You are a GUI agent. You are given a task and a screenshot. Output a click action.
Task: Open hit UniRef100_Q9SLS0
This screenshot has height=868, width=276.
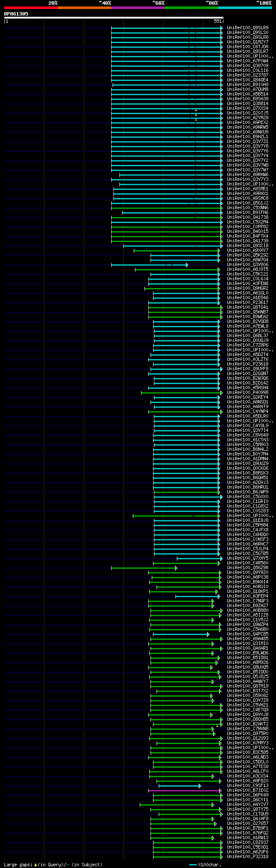pos(248,33)
